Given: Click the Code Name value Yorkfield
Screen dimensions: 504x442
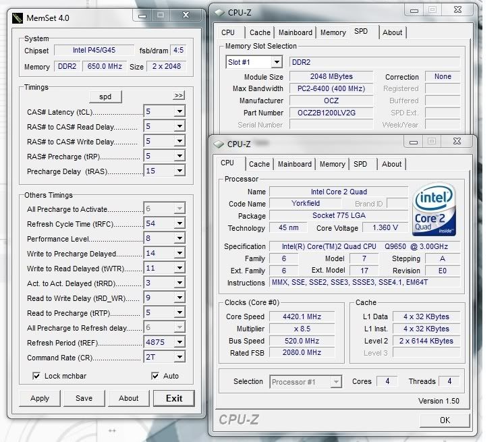Looking at the screenshot, I should pos(306,203).
